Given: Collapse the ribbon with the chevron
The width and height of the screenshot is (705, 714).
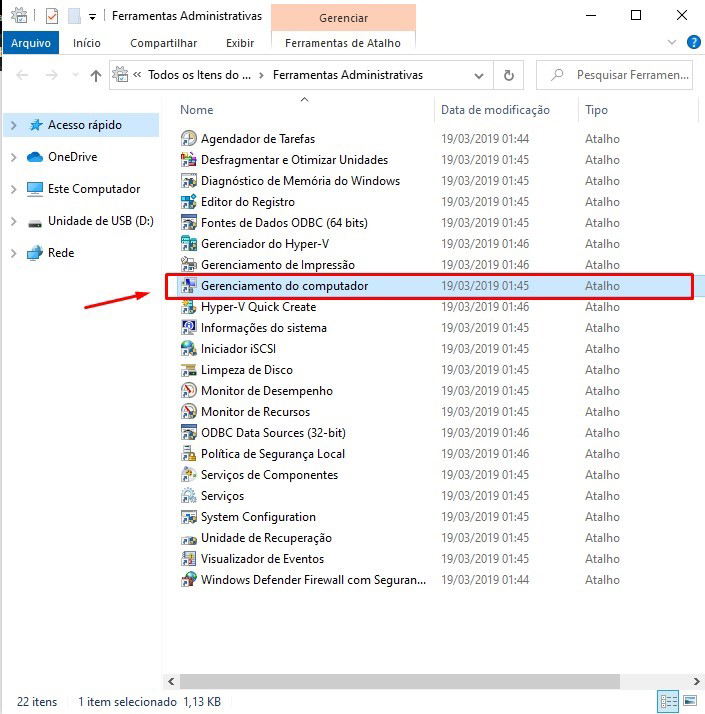Looking at the screenshot, I should (x=671, y=42).
